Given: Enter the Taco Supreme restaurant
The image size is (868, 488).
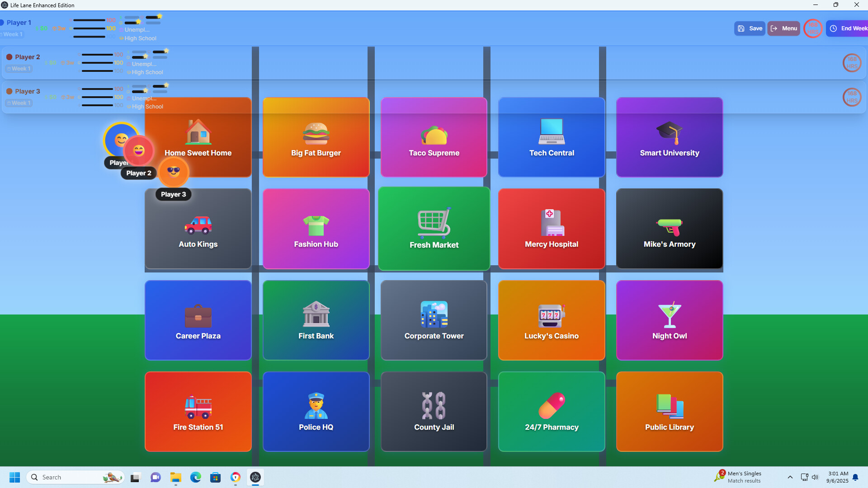Looking at the screenshot, I should [x=434, y=137].
